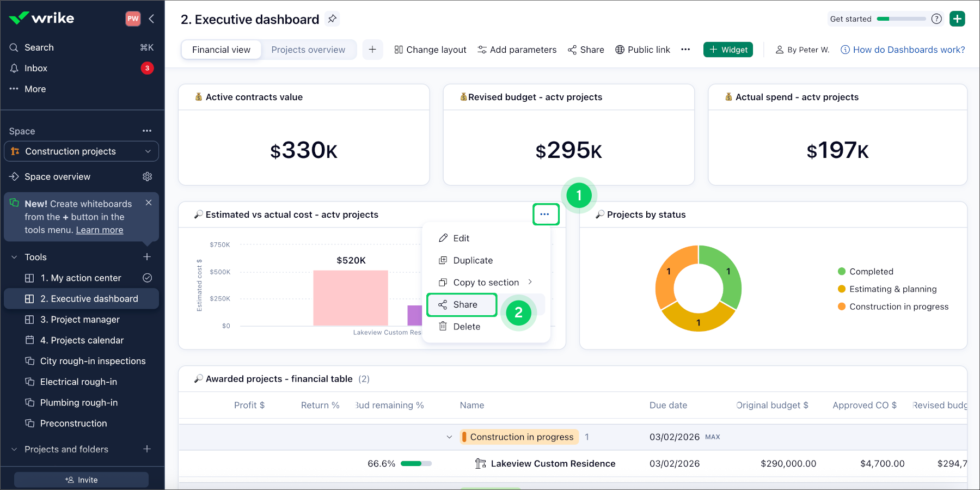The height and width of the screenshot is (490, 980).
Task: Click the Space overview settings gear
Action: [x=147, y=176]
